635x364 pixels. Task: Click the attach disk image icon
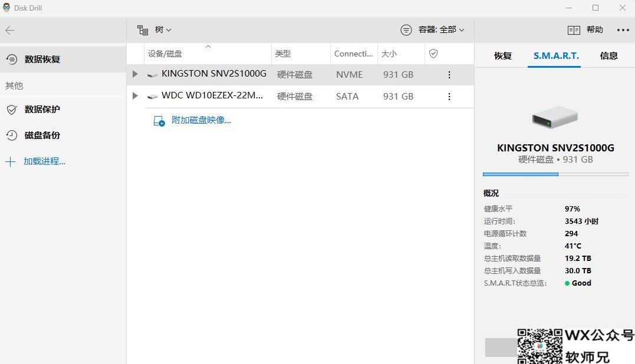[159, 121]
